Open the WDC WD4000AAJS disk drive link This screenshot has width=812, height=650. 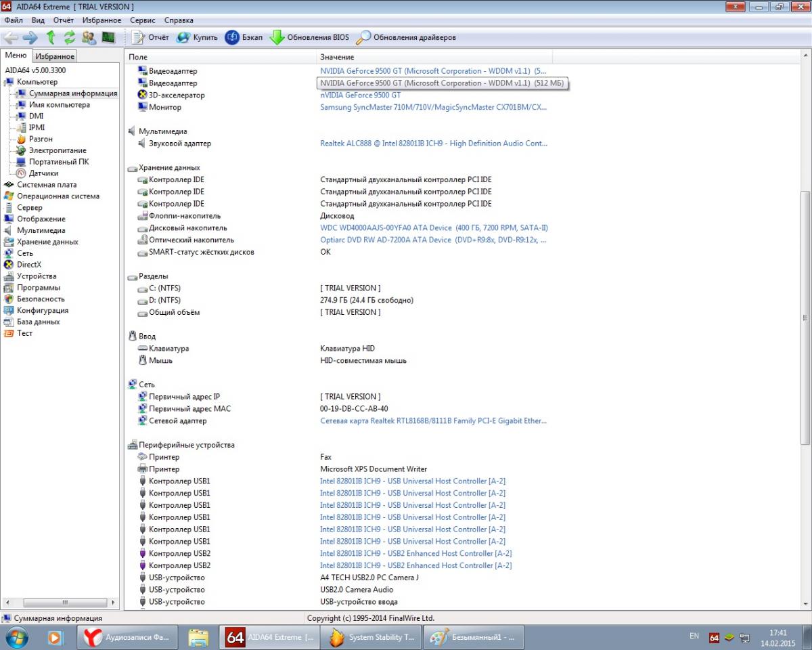(x=434, y=228)
